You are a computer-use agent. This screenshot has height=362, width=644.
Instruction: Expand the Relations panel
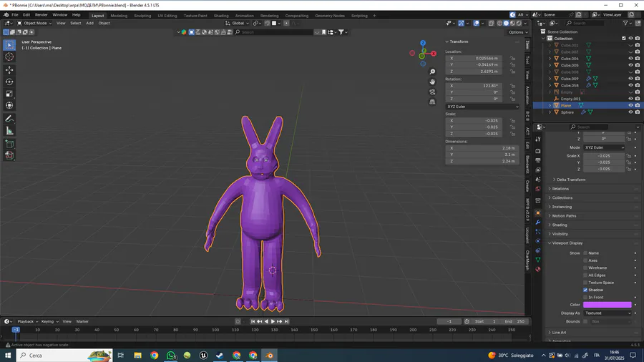(x=560, y=189)
